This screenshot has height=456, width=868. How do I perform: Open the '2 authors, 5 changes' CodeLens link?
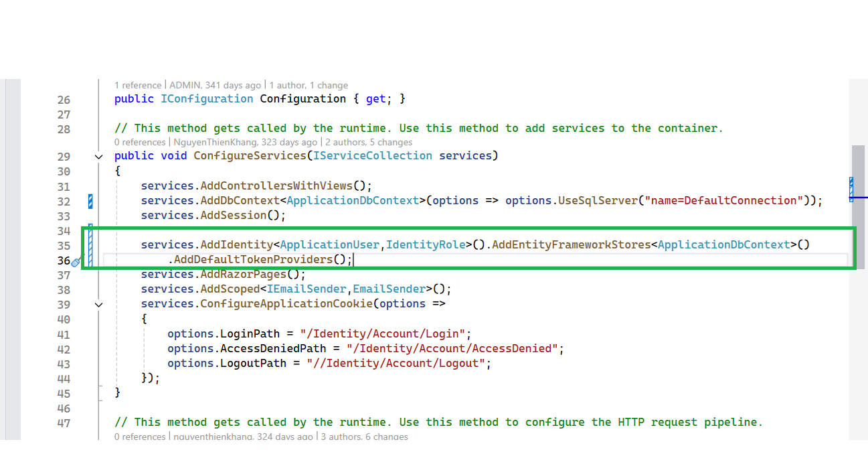[x=369, y=142]
